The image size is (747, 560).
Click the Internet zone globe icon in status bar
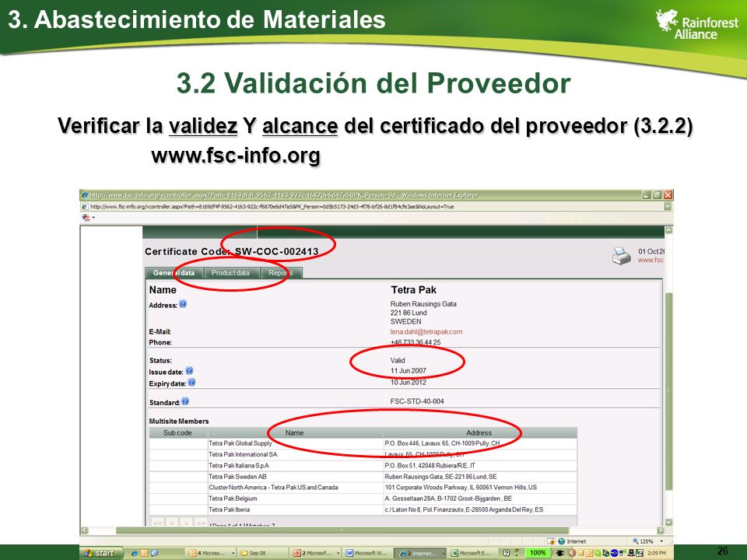tap(561, 541)
